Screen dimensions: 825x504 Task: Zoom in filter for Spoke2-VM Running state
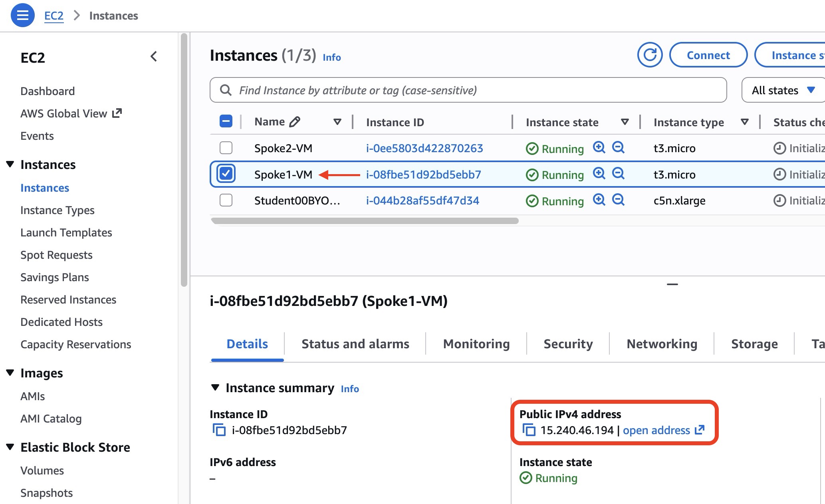[599, 147]
